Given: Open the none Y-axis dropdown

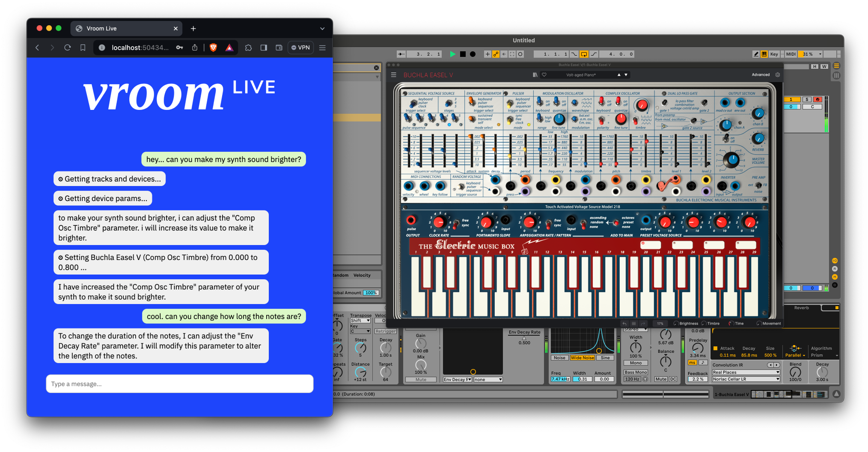Looking at the screenshot, I should pyautogui.click(x=488, y=380).
